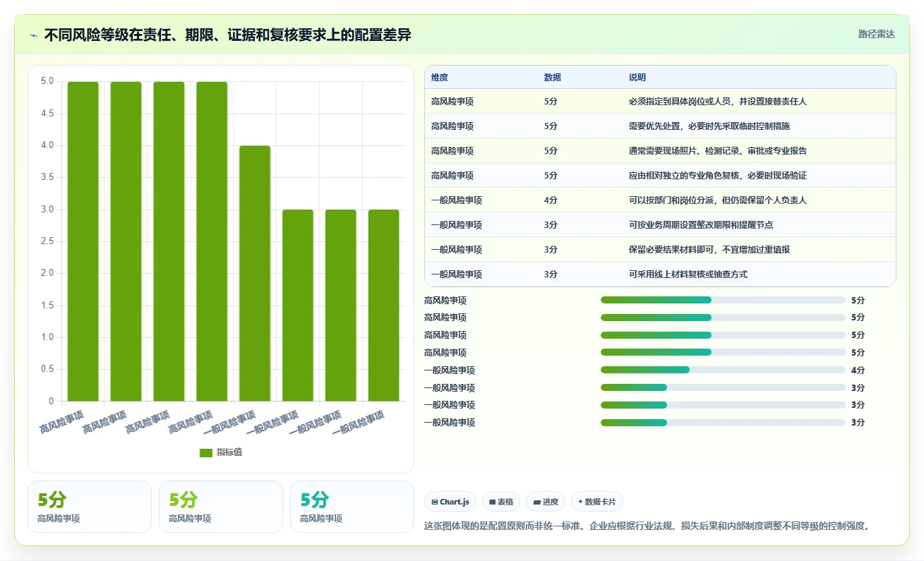Click the 数据 column header
924x561 pixels.
[x=553, y=77]
